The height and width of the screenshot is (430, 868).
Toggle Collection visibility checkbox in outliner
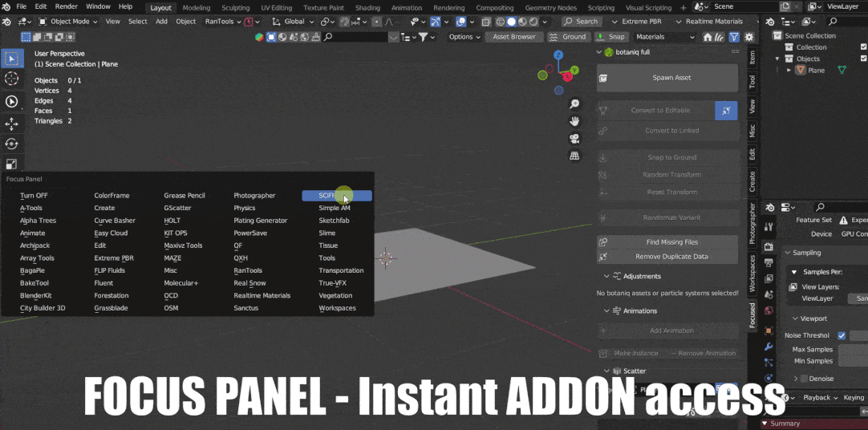tap(863, 47)
